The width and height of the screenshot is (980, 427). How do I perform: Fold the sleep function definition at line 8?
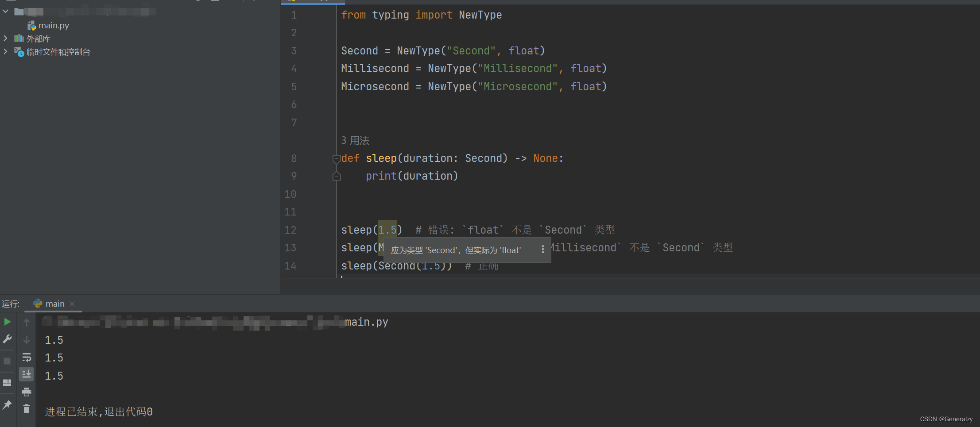tap(337, 159)
